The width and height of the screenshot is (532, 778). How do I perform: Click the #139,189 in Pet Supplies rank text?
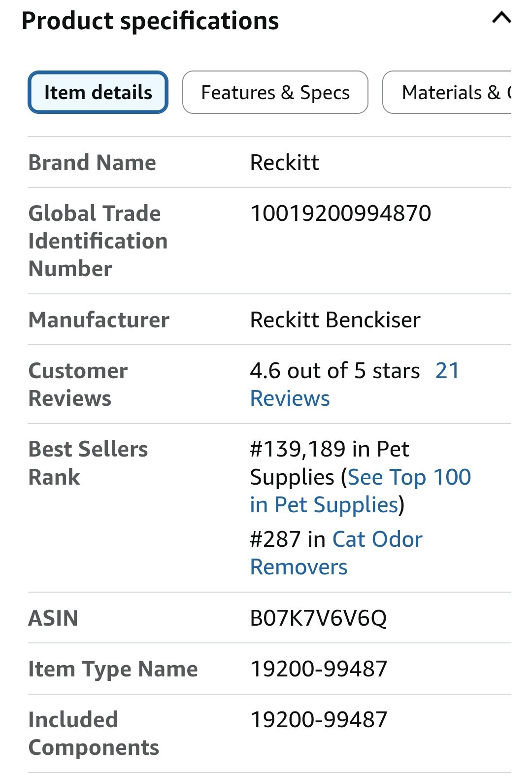[330, 463]
